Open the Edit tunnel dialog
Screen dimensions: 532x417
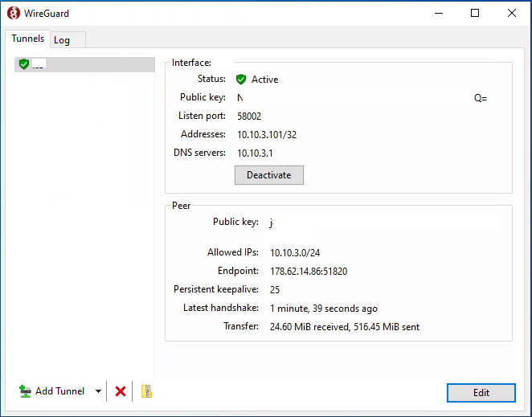point(481,393)
